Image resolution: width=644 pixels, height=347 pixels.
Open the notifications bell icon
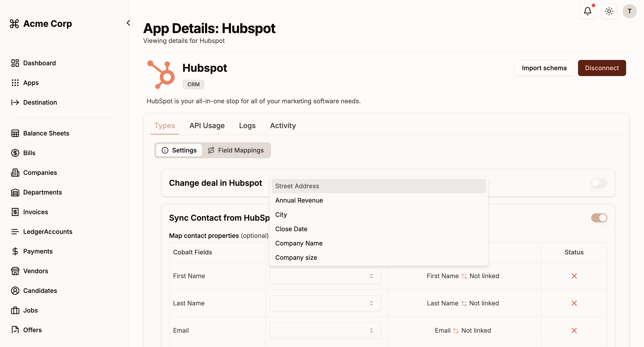coord(587,11)
